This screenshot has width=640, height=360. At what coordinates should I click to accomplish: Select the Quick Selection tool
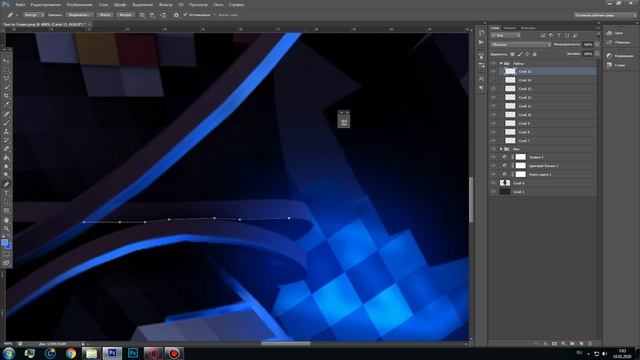(6, 87)
